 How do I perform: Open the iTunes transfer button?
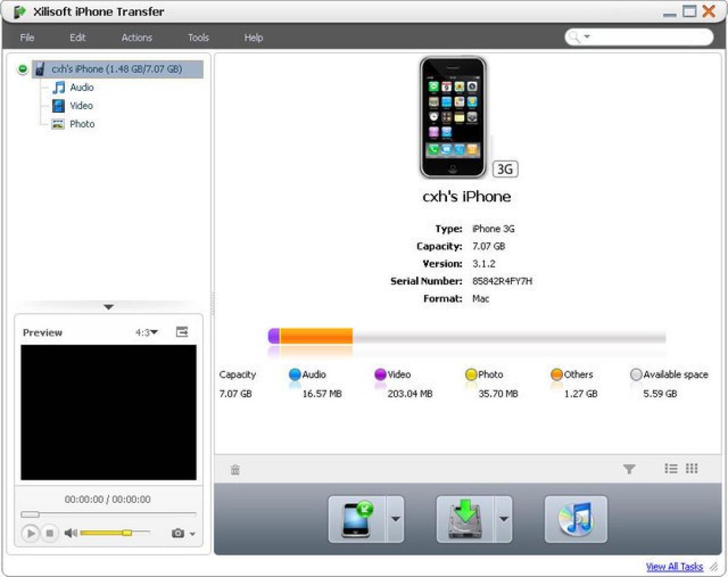click(575, 519)
